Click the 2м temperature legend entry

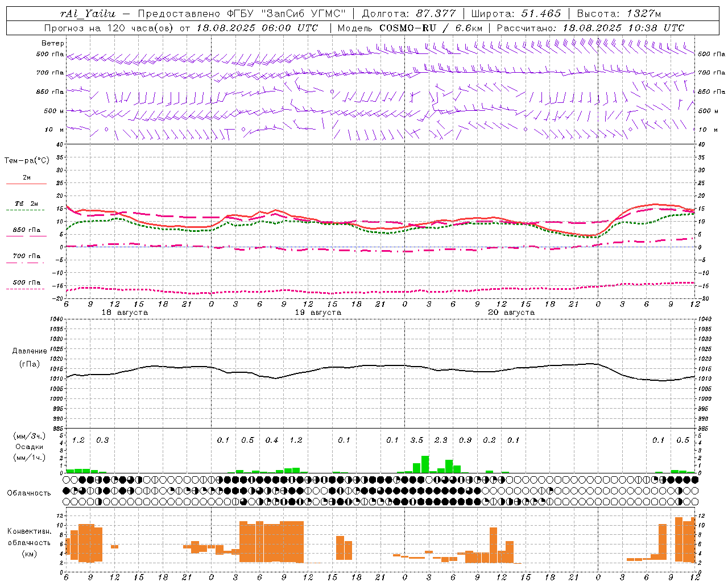coord(27,178)
